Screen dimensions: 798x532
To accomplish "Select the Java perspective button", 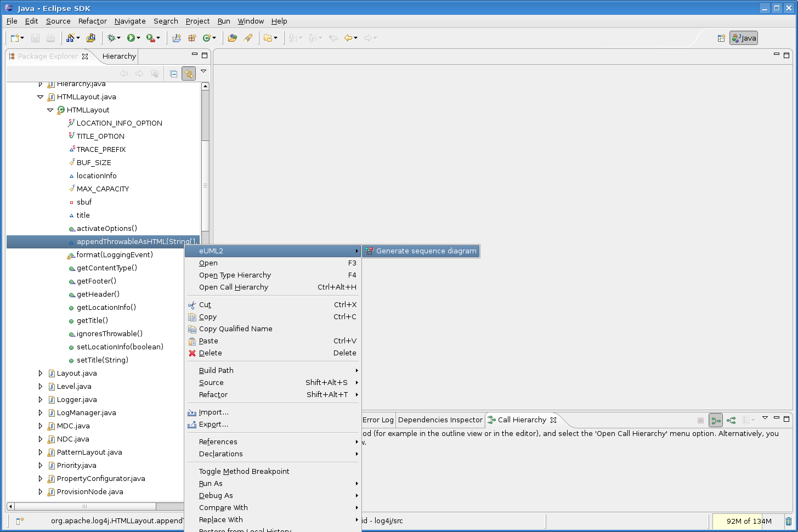I will [x=743, y=38].
